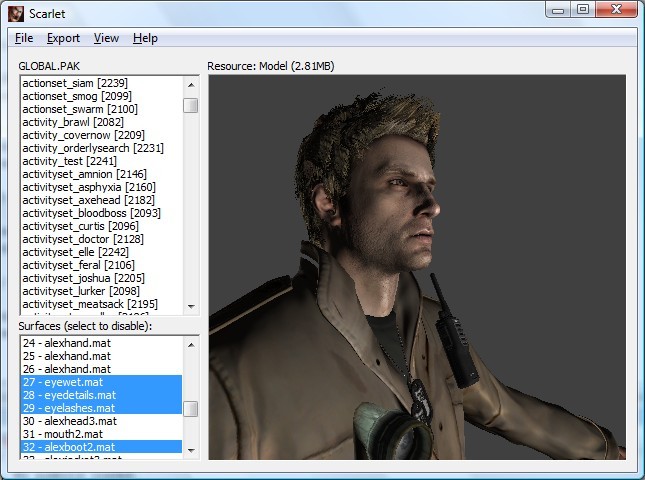
Task: Click Surfaces list scroll up arrow
Action: [x=191, y=345]
